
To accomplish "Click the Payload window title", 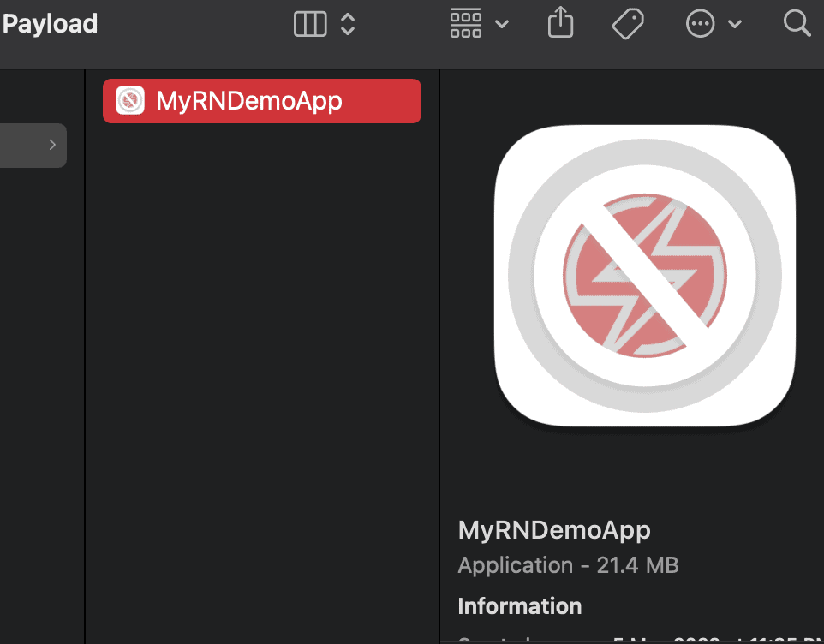I will coord(50,24).
